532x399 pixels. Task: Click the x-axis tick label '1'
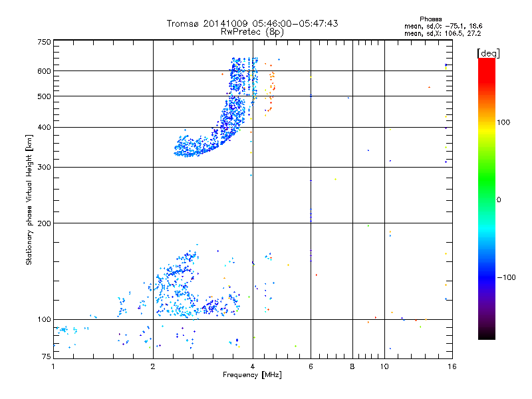(x=53, y=366)
